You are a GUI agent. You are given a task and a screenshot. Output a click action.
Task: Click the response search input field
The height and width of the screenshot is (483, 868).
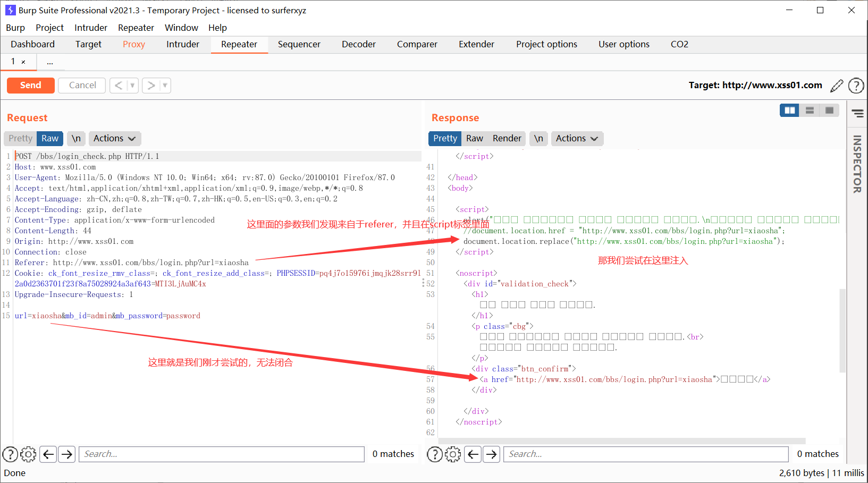(646, 454)
